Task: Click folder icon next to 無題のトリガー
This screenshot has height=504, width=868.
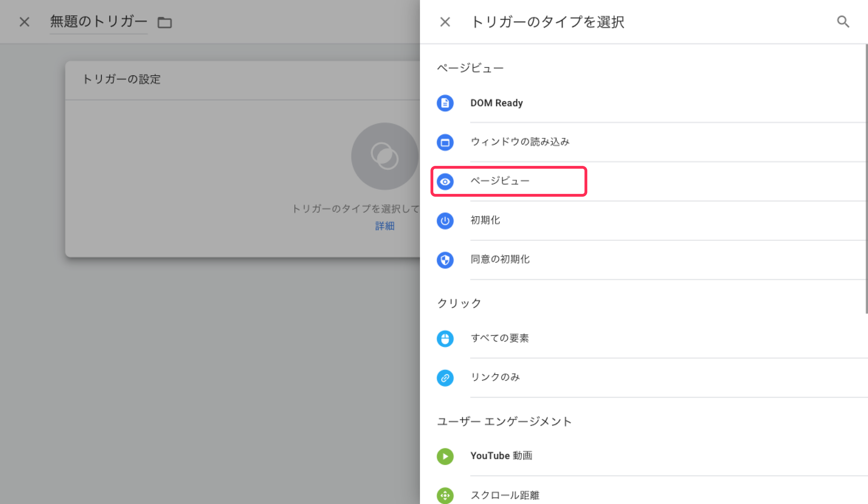Action: click(164, 22)
